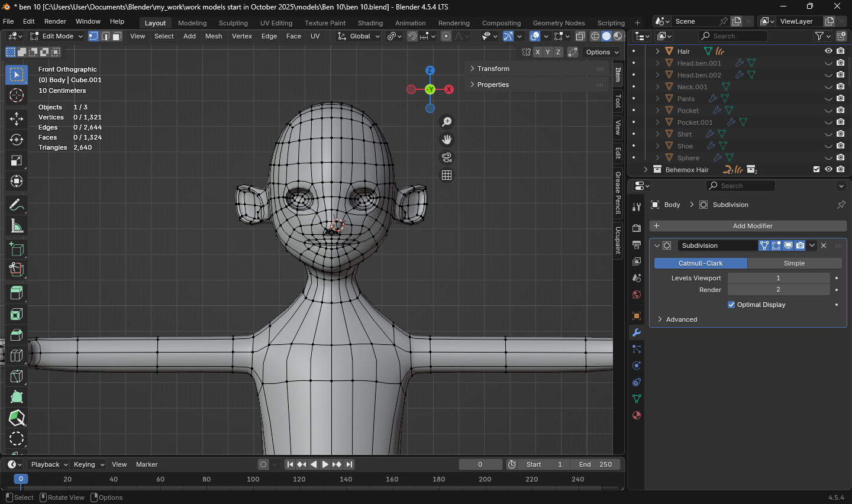Select the Measure tool
Viewport: 852px width, 504px height.
17,225
